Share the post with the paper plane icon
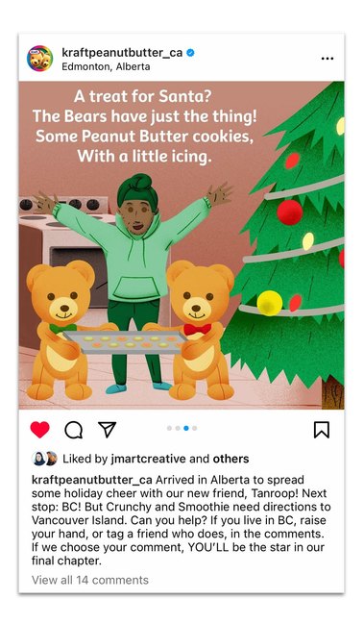The width and height of the screenshot is (364, 624). [108, 430]
